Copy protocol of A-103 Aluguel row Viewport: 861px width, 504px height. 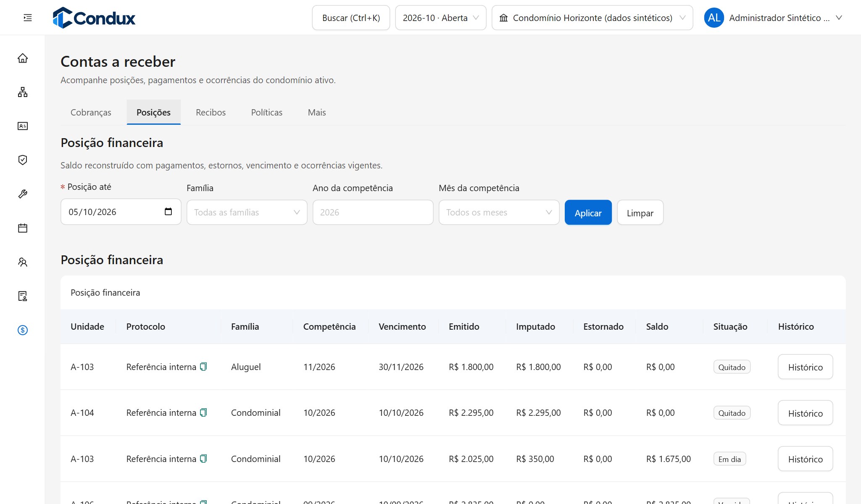point(203,367)
